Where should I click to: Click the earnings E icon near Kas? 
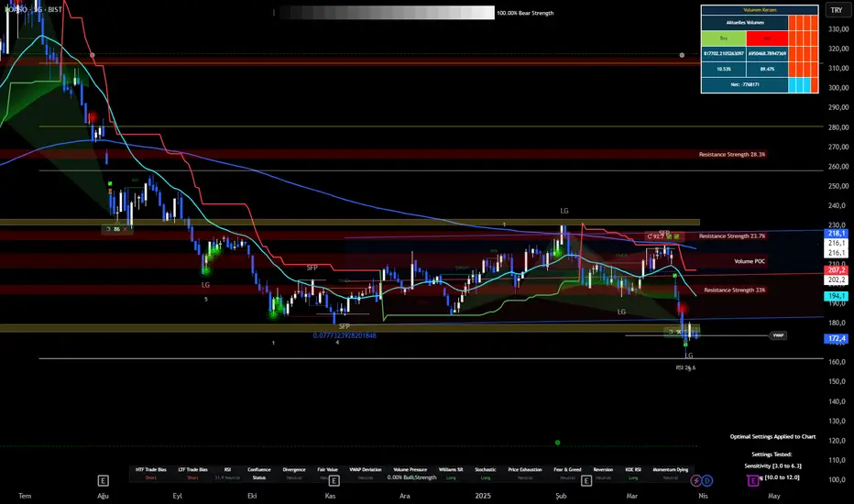point(334,479)
